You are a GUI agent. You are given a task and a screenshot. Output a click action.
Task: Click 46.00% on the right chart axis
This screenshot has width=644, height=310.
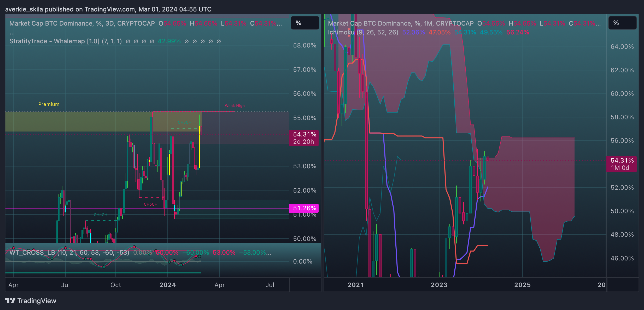tap(622, 258)
